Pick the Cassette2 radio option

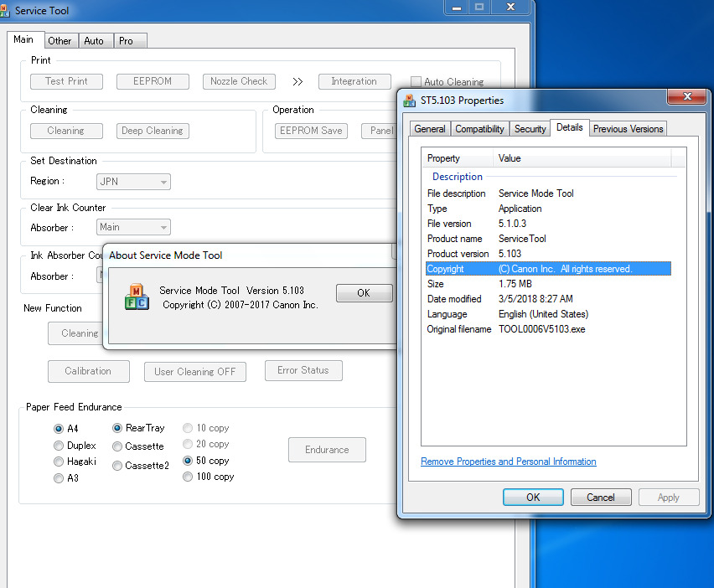(x=117, y=466)
